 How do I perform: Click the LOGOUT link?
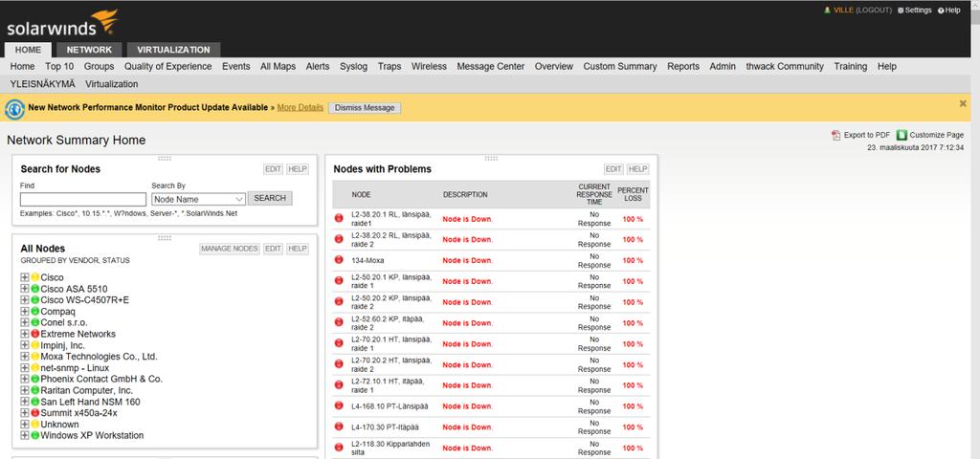tap(873, 11)
